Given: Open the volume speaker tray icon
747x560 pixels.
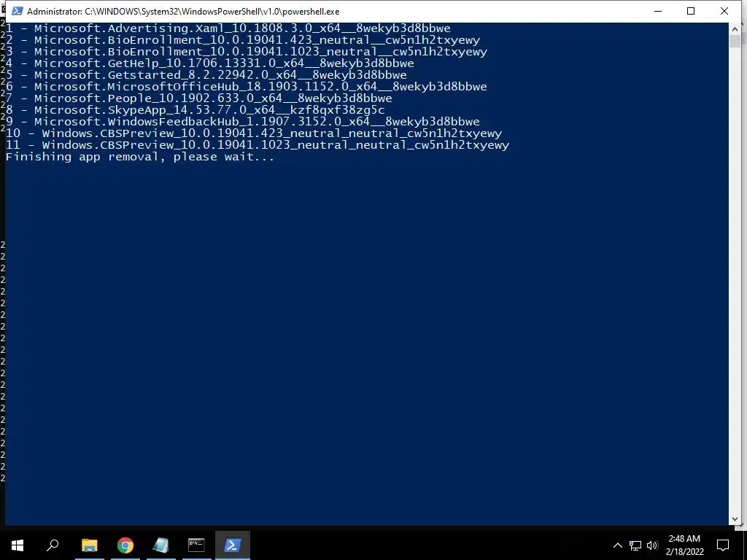Looking at the screenshot, I should point(652,545).
